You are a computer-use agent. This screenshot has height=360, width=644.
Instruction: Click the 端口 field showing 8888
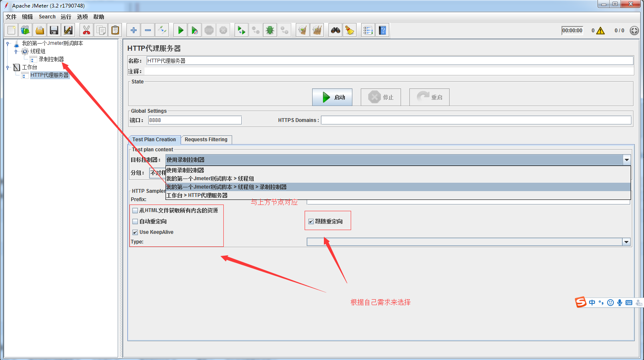(195, 120)
